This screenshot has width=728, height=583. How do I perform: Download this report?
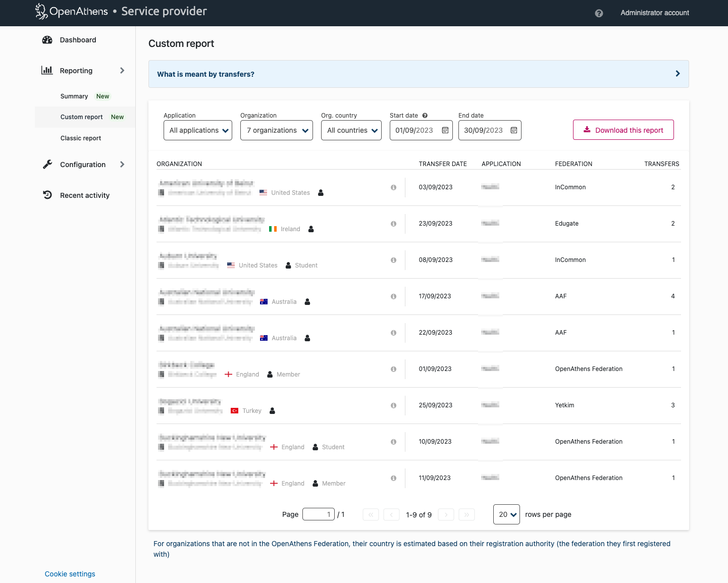pos(623,130)
